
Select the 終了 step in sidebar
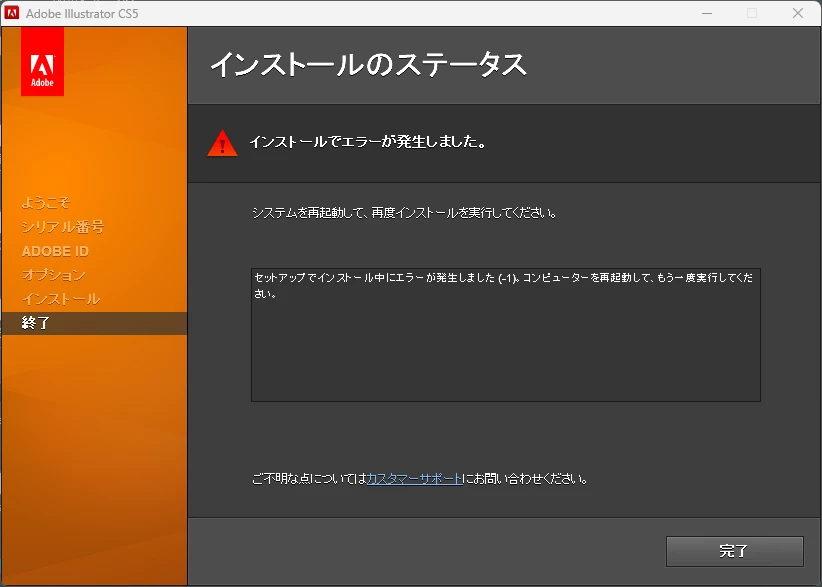coord(94,323)
